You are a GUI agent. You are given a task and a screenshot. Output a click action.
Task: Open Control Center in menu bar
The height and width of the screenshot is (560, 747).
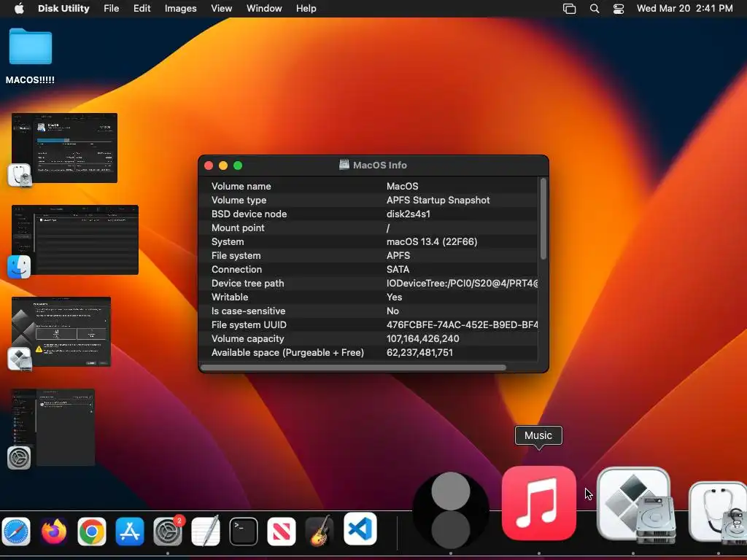coord(619,8)
